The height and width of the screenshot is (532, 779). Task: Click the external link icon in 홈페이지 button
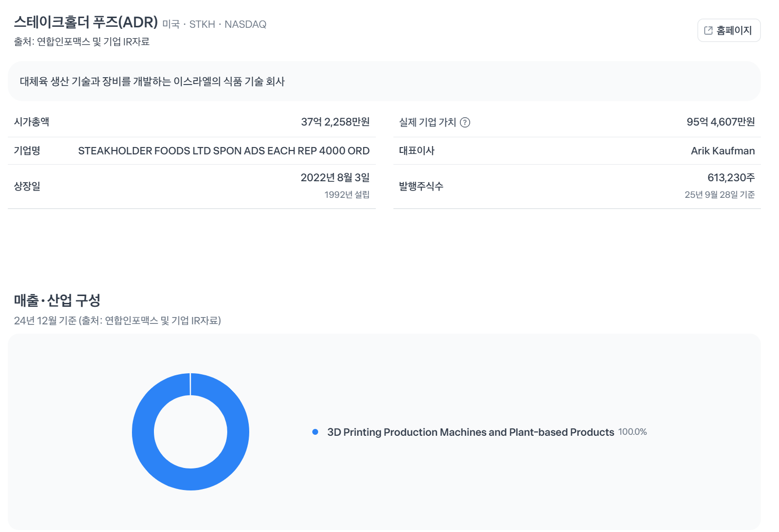pyautogui.click(x=708, y=30)
